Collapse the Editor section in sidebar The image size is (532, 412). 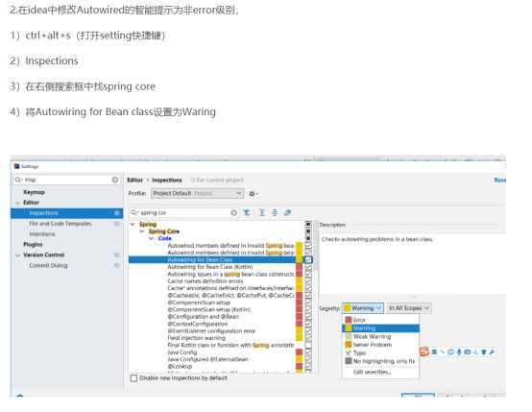pos(18,203)
